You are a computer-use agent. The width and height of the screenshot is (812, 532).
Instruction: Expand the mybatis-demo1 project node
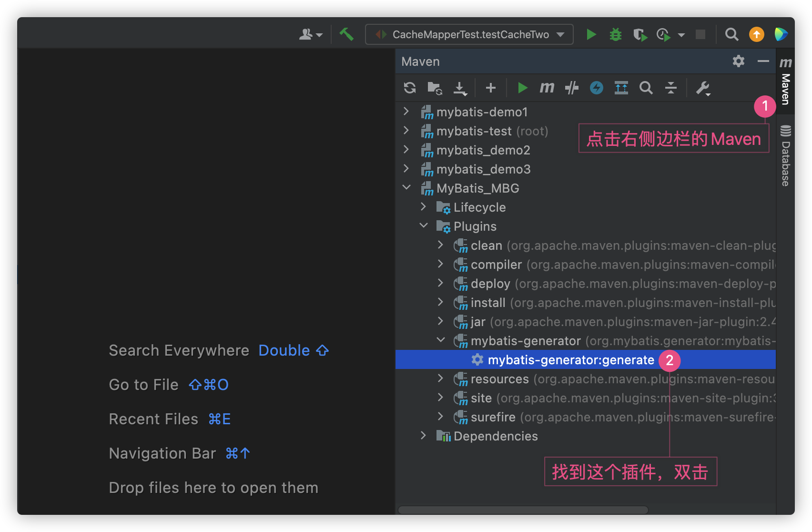point(406,112)
